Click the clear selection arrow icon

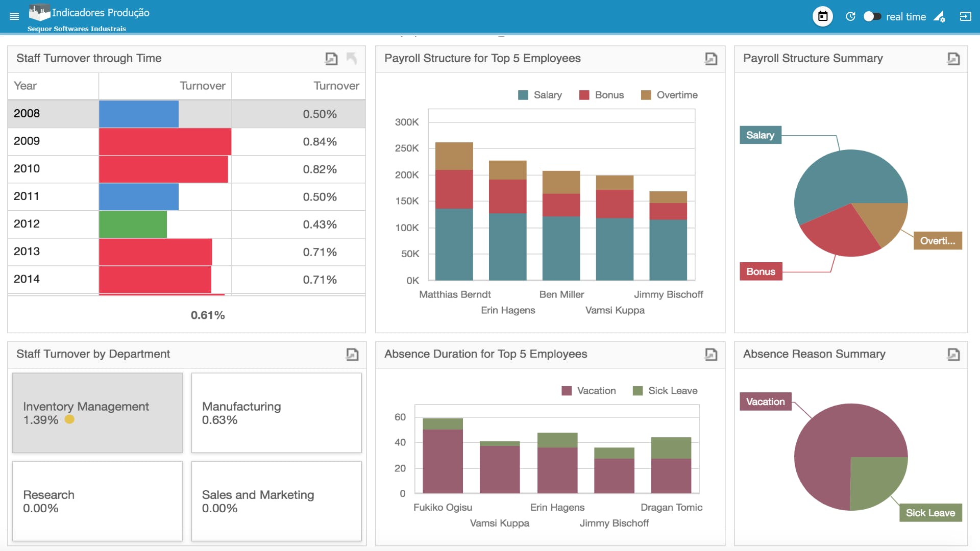click(x=352, y=59)
